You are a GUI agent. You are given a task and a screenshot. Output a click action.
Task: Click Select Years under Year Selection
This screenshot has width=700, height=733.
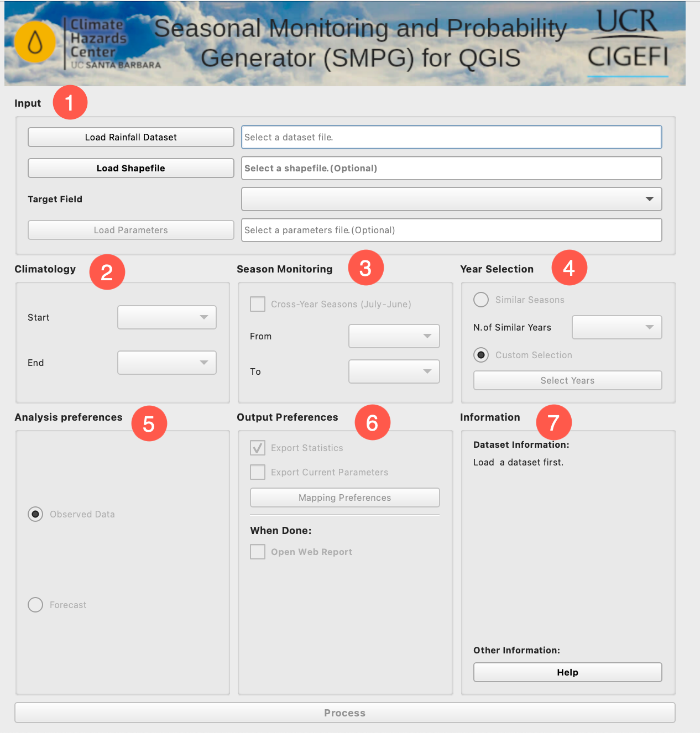pyautogui.click(x=567, y=380)
